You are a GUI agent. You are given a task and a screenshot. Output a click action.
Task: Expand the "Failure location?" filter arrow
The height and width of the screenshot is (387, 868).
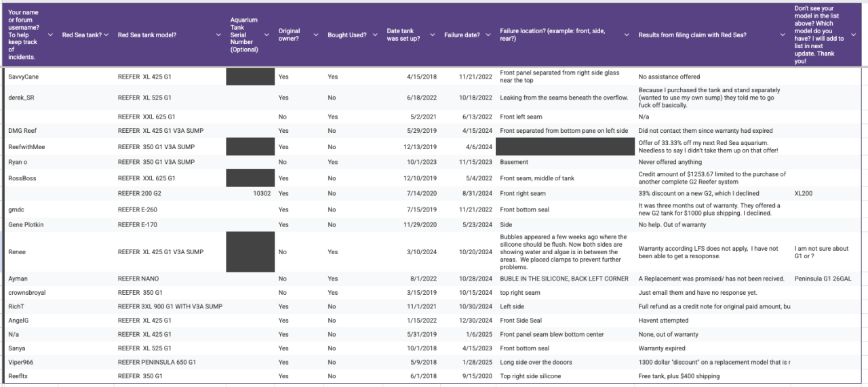pyautogui.click(x=627, y=35)
